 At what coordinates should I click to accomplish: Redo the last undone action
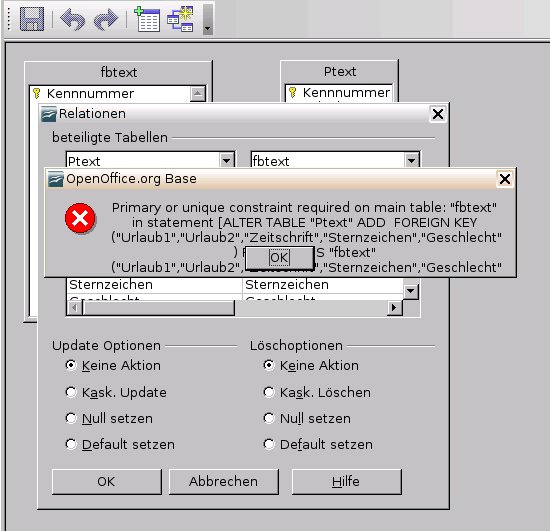tap(106, 20)
